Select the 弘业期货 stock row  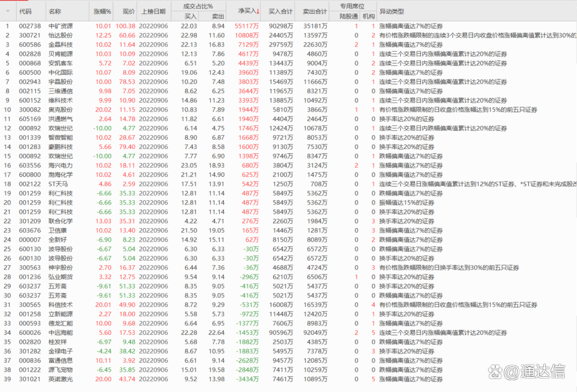point(60,277)
